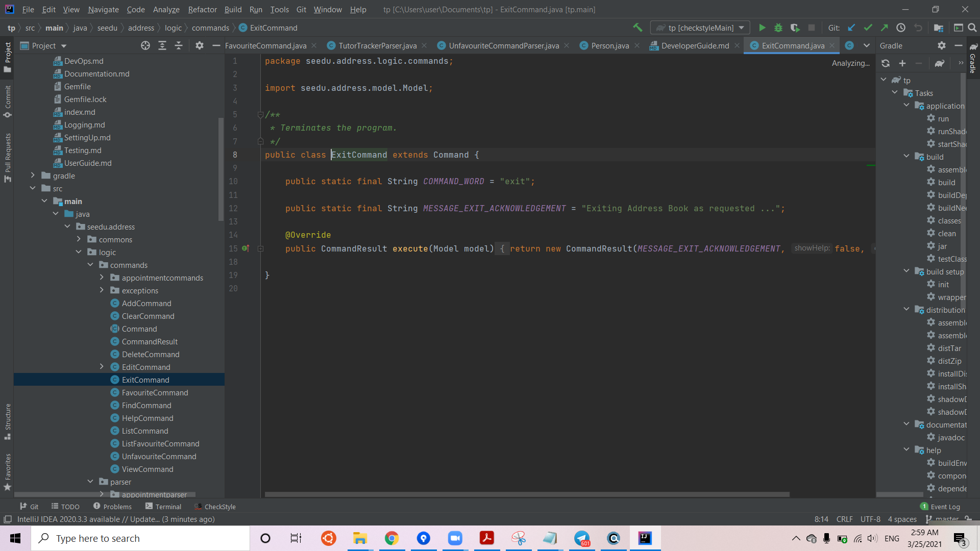The height and width of the screenshot is (551, 980).
Task: Collapse the commands package node
Action: pos(90,265)
